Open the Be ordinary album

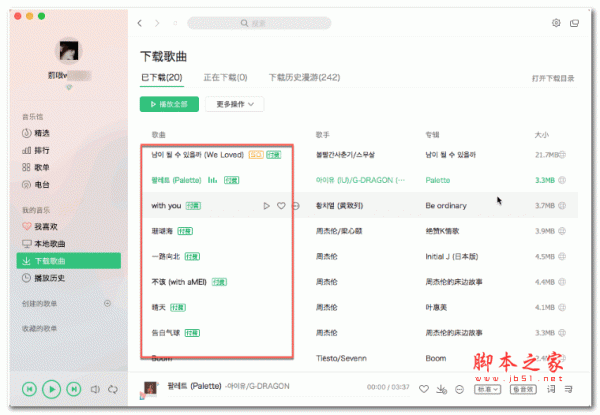point(446,206)
